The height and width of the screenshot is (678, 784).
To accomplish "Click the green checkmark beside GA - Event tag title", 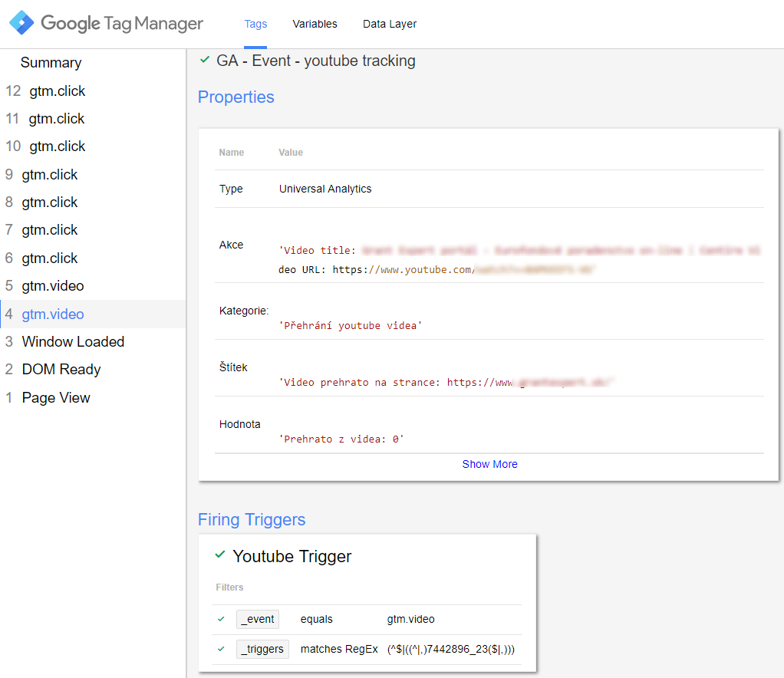I will (205, 60).
